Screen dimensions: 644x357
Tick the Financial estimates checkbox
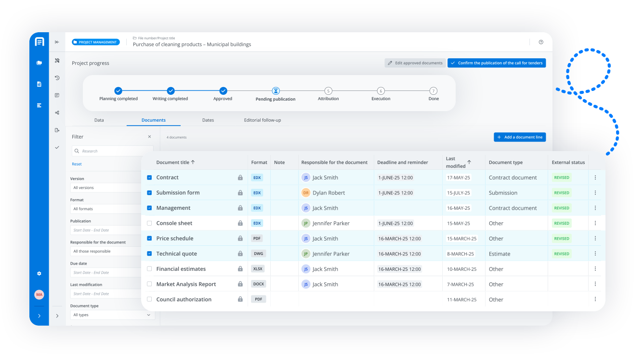[x=149, y=269]
